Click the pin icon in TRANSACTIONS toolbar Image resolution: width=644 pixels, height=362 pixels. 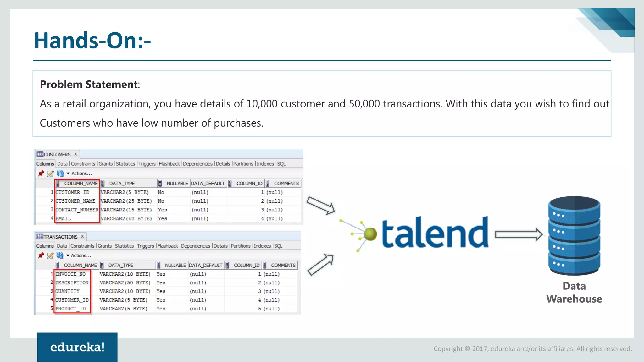[41, 255]
